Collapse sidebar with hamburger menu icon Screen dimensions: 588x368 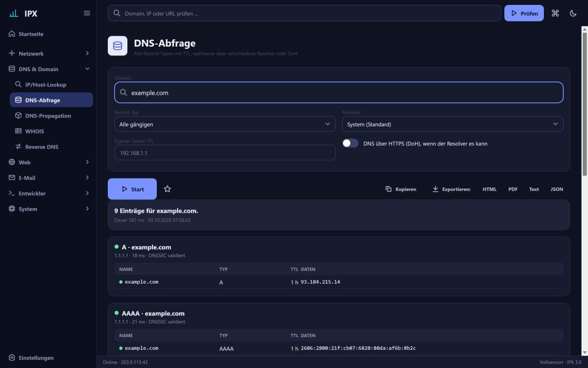87,13
